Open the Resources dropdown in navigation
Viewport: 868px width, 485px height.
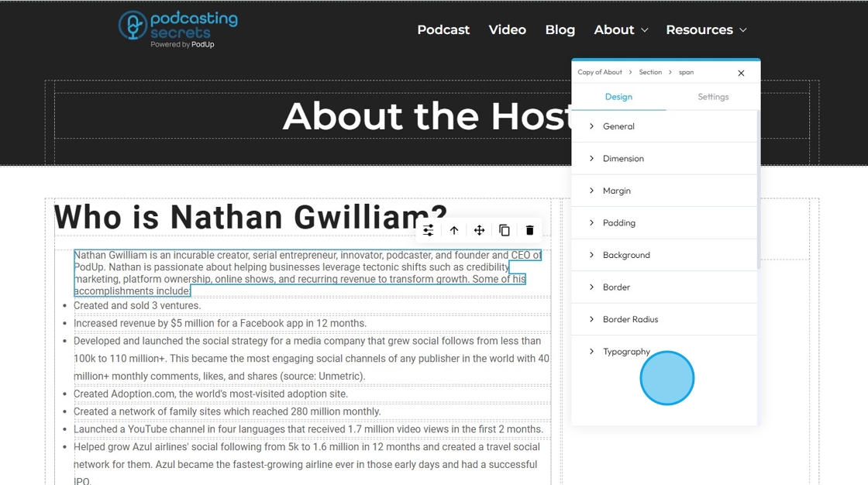pos(706,30)
